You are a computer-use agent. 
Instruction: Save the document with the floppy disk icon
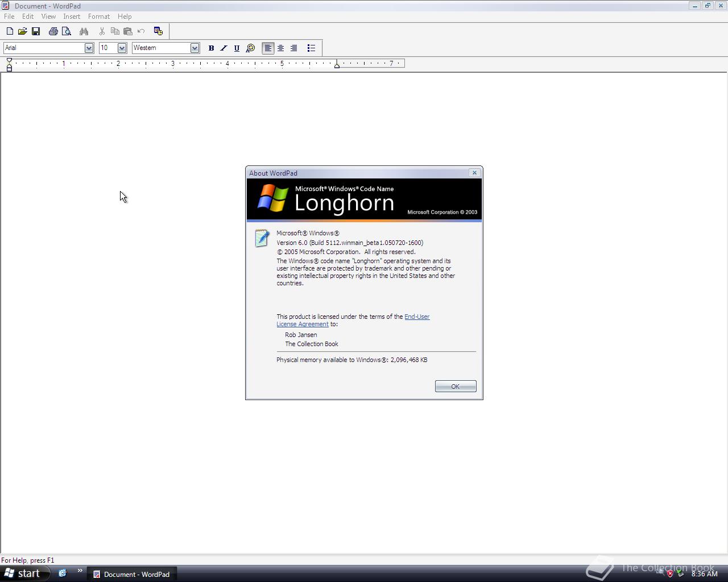point(36,31)
